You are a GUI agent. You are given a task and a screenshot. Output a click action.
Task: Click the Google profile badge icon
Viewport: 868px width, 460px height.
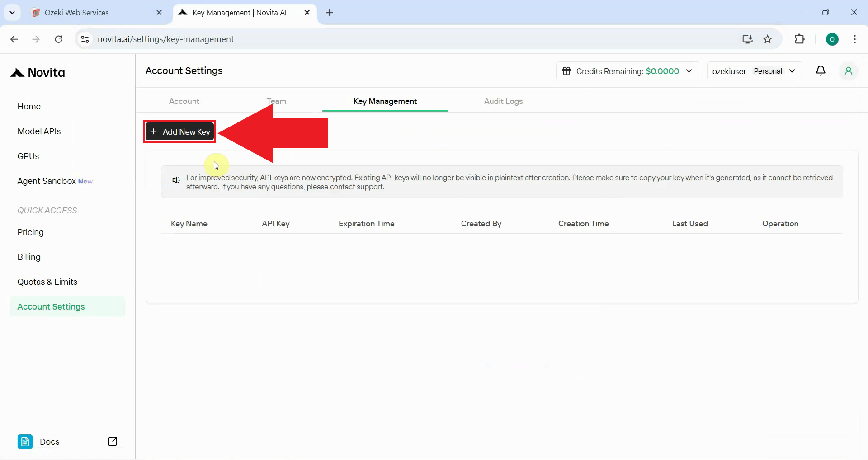833,39
